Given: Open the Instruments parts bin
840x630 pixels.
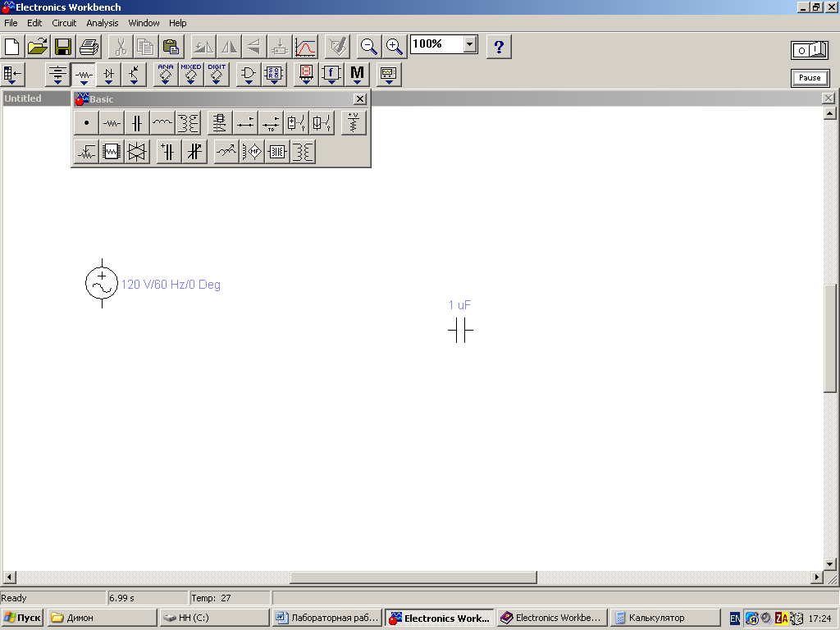Looking at the screenshot, I should 388,75.
